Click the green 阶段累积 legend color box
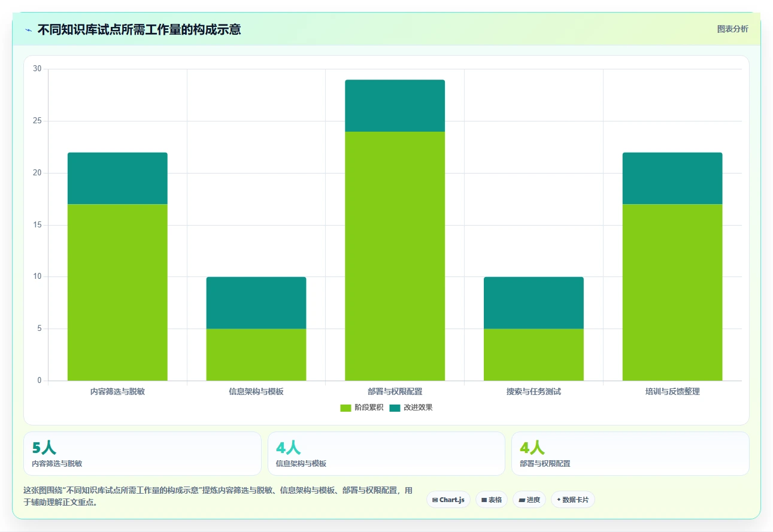The width and height of the screenshot is (773, 532). coord(345,408)
